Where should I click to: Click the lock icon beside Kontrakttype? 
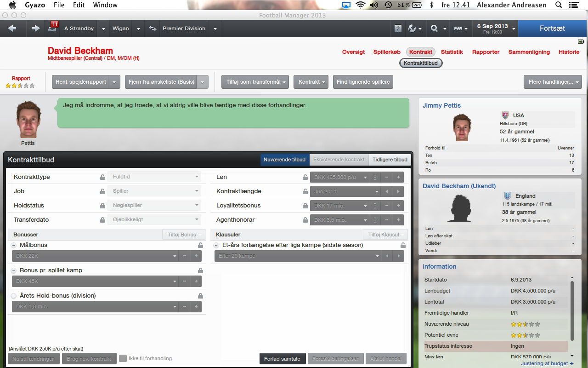(x=102, y=177)
